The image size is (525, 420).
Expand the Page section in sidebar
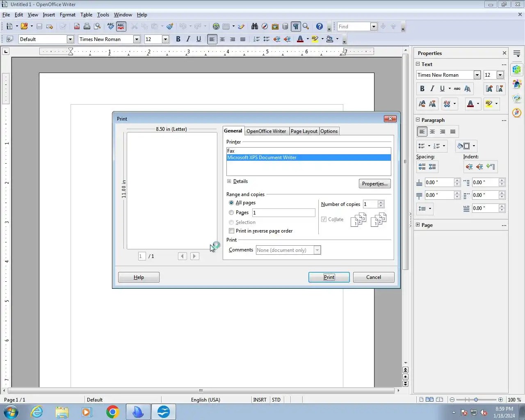click(418, 225)
